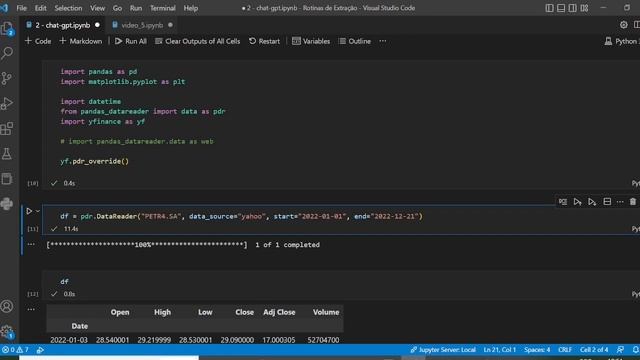Toggle the primary side bar layout icon
This screenshot has height=360, width=640.
[x=549, y=8]
